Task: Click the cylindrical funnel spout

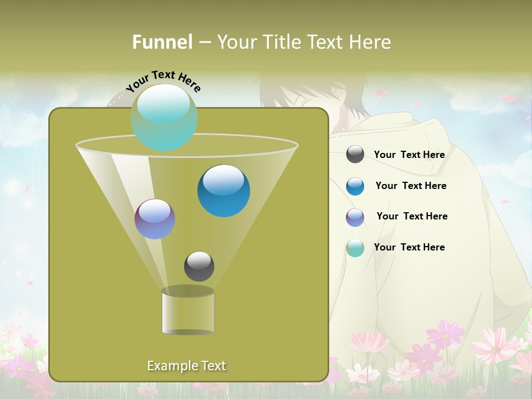Action: (x=187, y=311)
